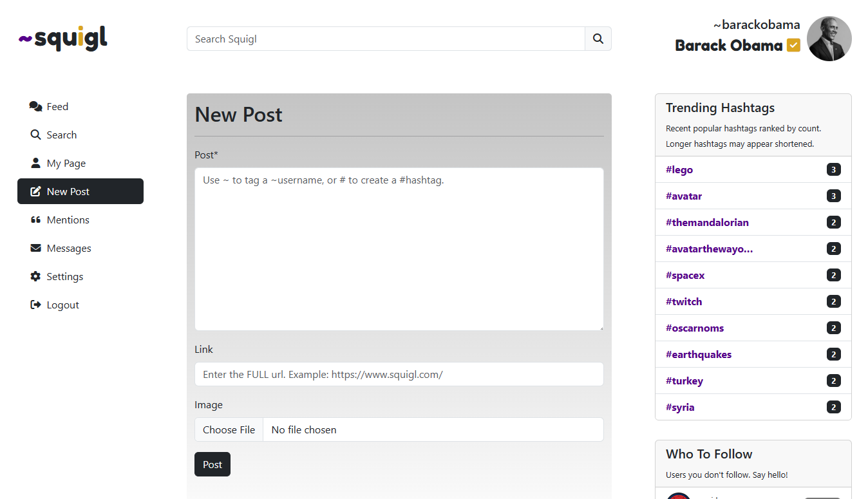The width and height of the screenshot is (868, 499).
Task: Open Messages via the envelope icon
Action: click(x=35, y=248)
